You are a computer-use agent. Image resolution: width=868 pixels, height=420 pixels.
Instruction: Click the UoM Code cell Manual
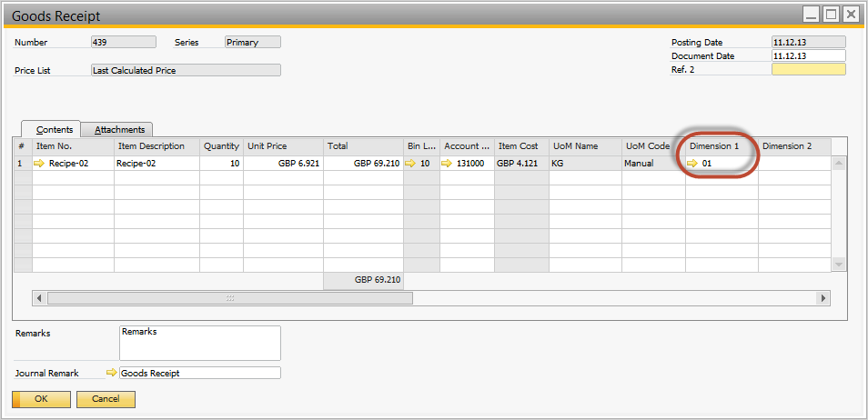(x=654, y=164)
